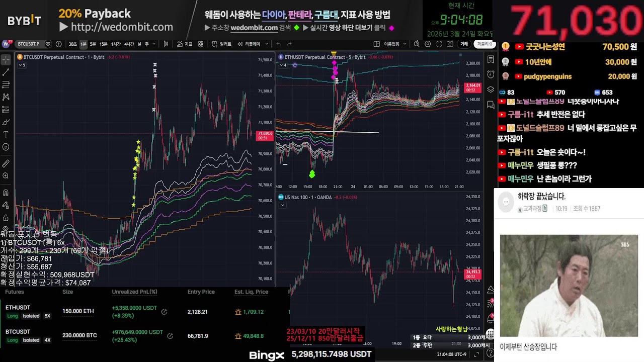
Task: Click the ETH price label 2,164.01
Action: pyautogui.click(x=473, y=87)
